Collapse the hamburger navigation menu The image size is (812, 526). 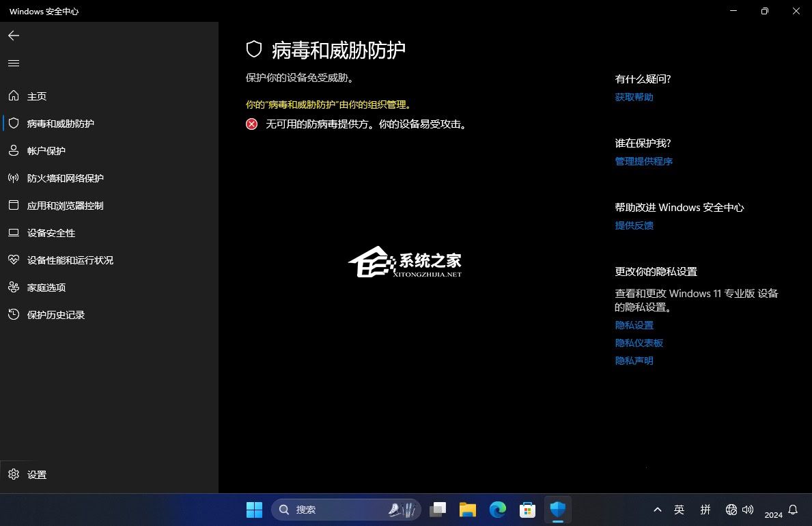point(14,64)
